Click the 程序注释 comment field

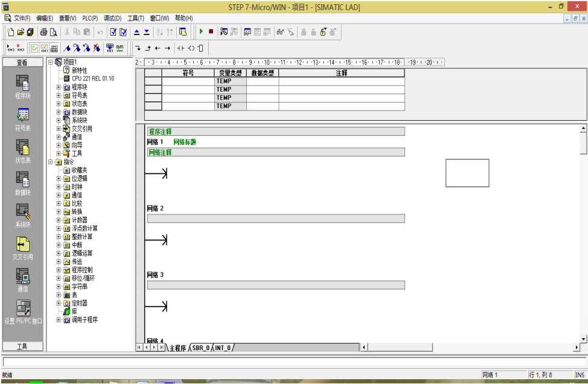(276, 132)
